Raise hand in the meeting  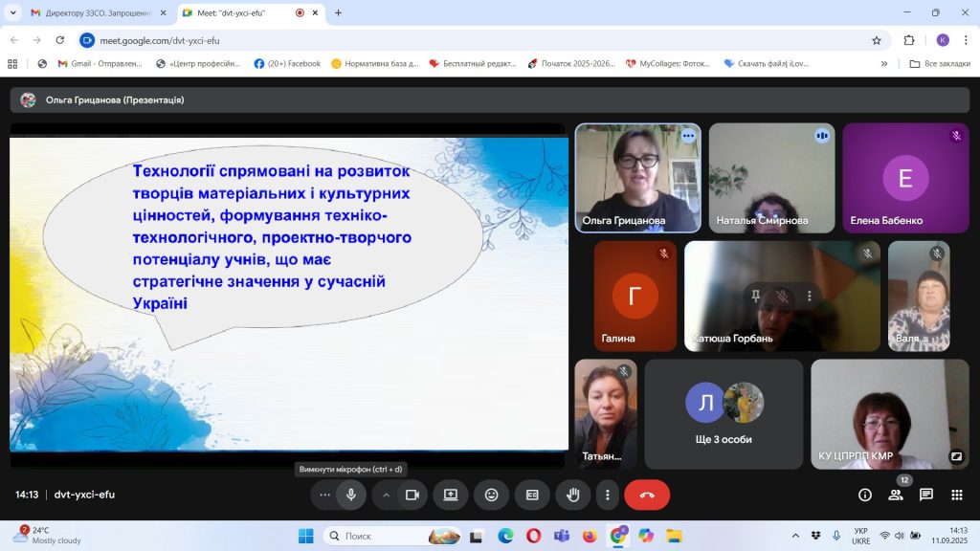[573, 495]
